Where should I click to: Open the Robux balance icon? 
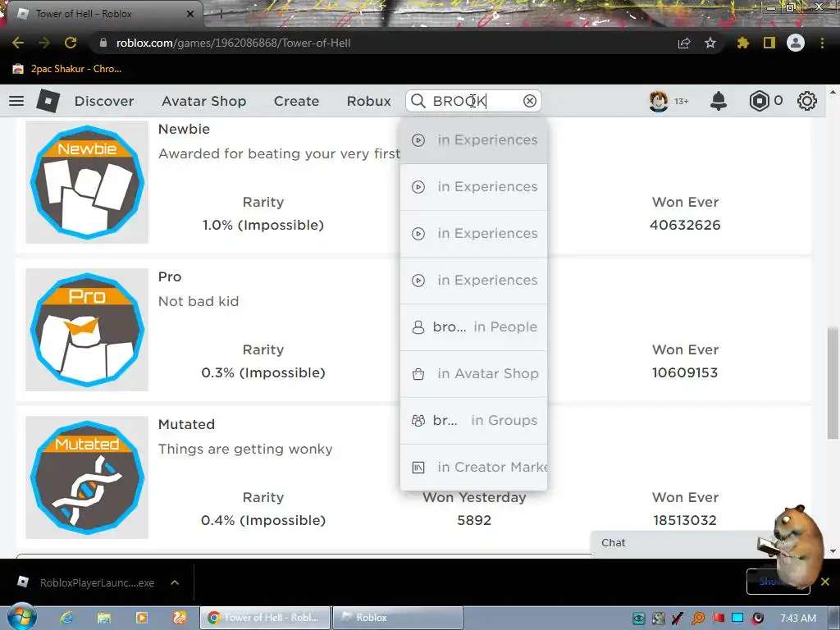coord(759,101)
